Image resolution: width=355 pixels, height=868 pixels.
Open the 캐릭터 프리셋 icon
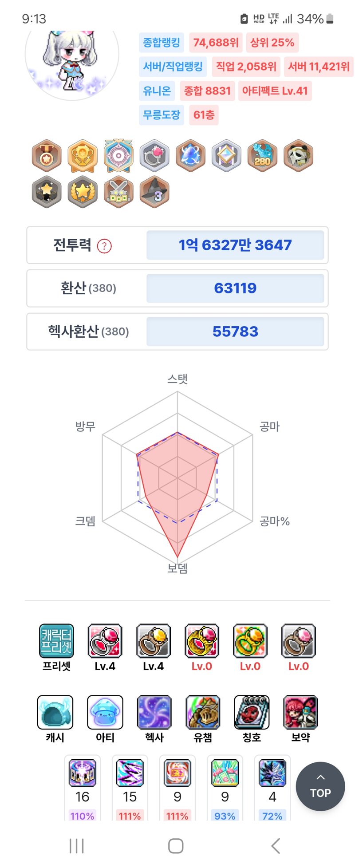[x=56, y=640]
